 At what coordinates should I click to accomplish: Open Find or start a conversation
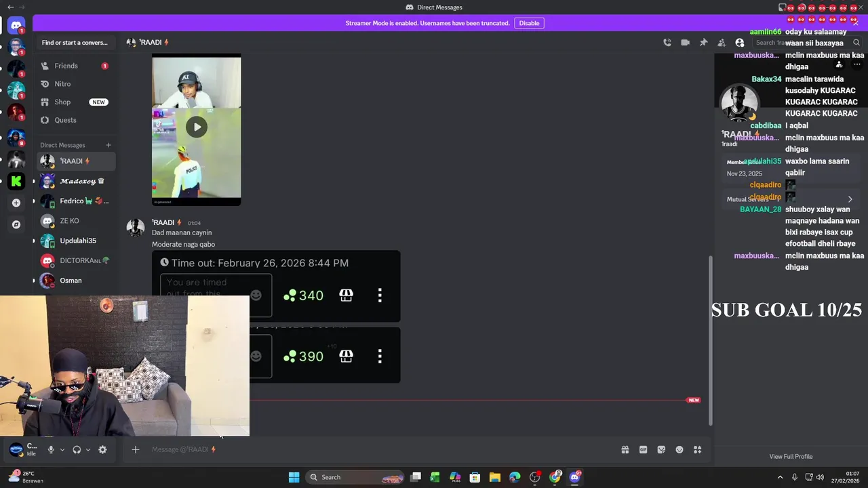pyautogui.click(x=75, y=43)
